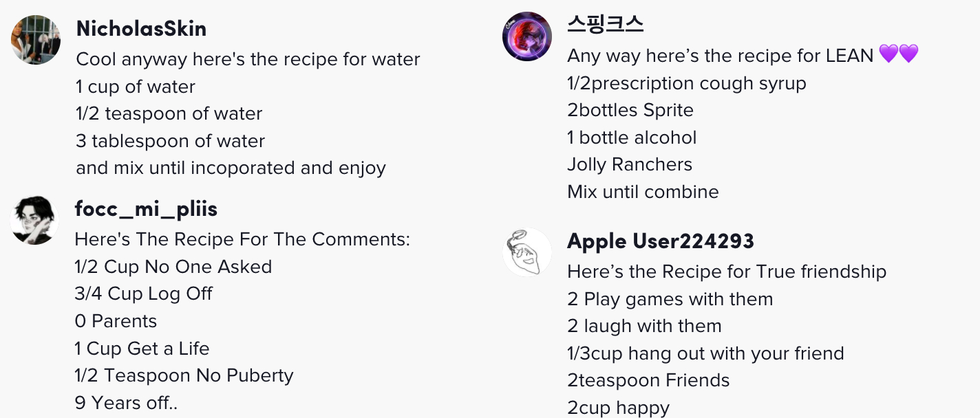
Task: Click the purple hearts emoji after LEAN
Action: click(x=899, y=54)
